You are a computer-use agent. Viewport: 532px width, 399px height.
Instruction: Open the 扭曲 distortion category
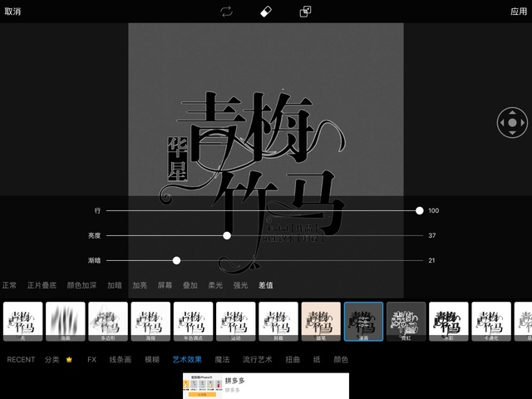(x=293, y=360)
